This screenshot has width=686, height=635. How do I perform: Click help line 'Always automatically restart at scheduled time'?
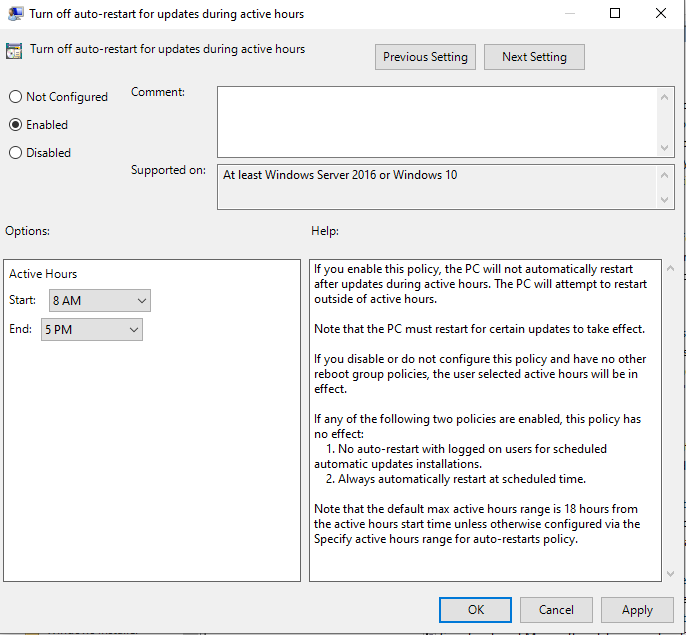tap(461, 479)
